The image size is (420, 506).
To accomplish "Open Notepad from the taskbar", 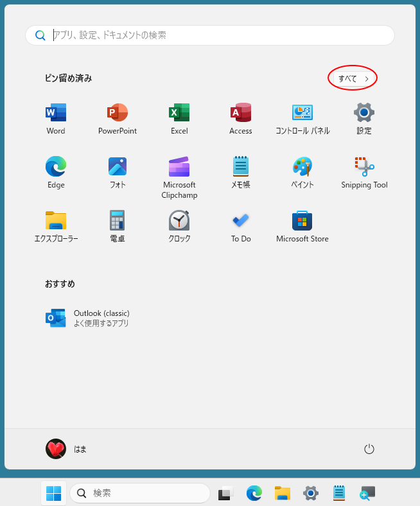I will click(x=339, y=493).
